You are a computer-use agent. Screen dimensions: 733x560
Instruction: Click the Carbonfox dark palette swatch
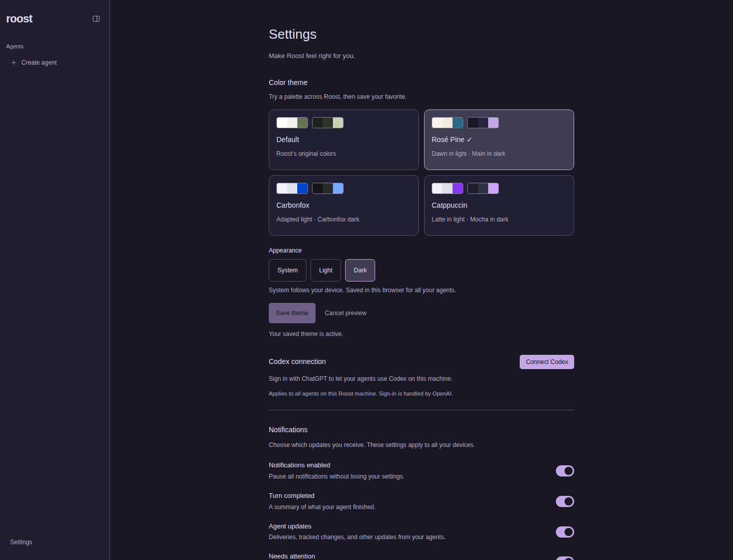point(328,188)
